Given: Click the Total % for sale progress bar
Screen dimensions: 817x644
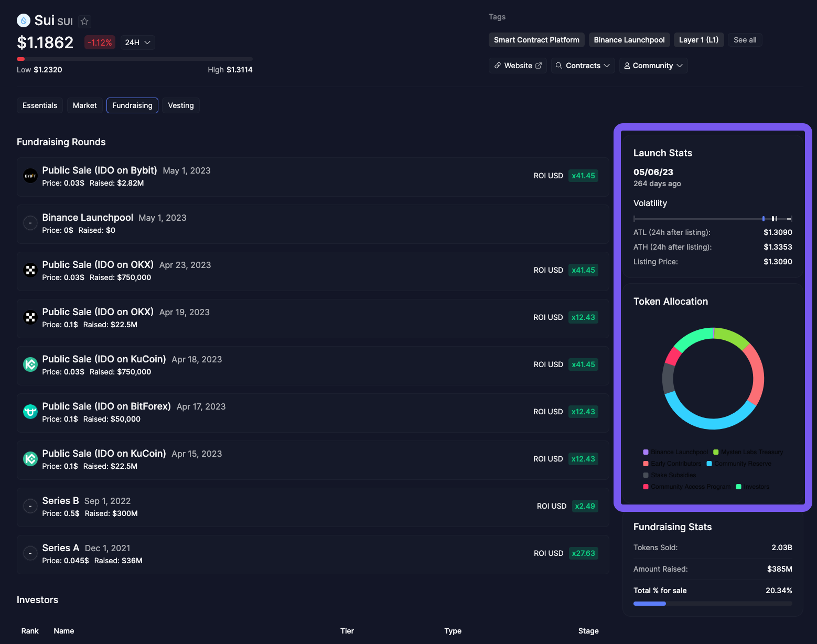Looking at the screenshot, I should pos(713,604).
